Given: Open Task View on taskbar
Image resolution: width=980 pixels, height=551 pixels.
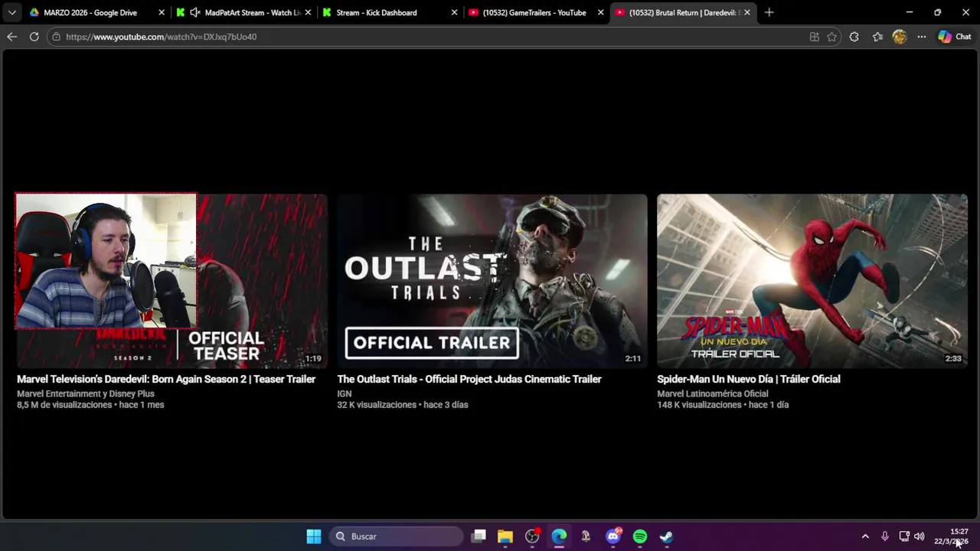Looking at the screenshot, I should [x=479, y=536].
